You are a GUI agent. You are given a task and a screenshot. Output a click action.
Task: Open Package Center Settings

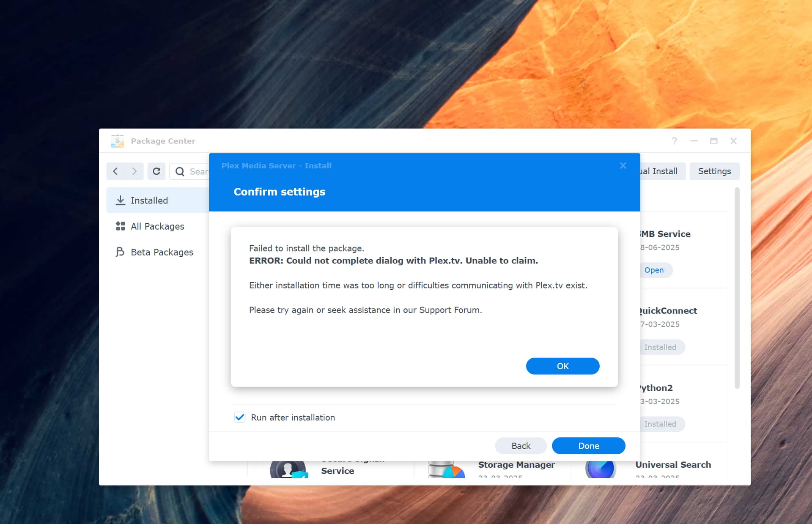[x=714, y=171]
